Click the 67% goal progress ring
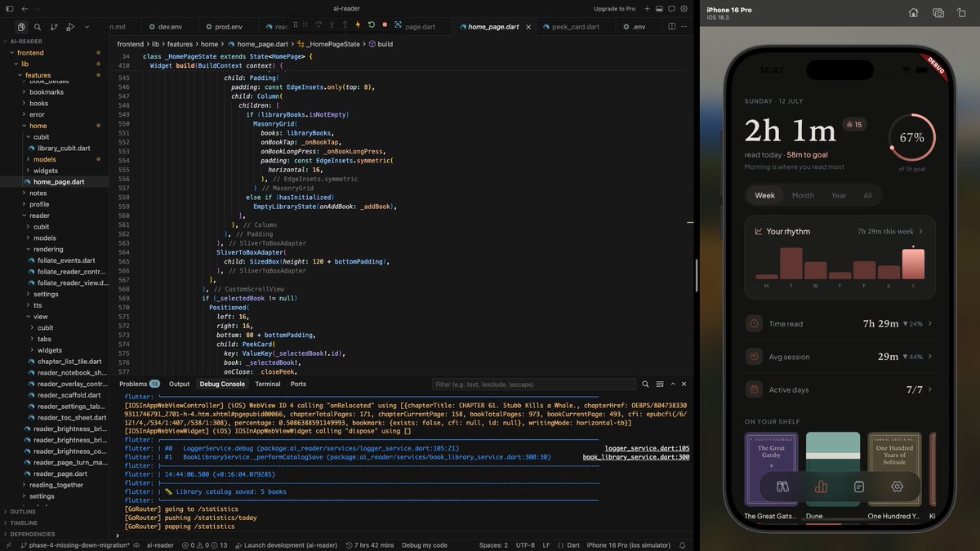Screen dimensions: 980x551 (911, 138)
